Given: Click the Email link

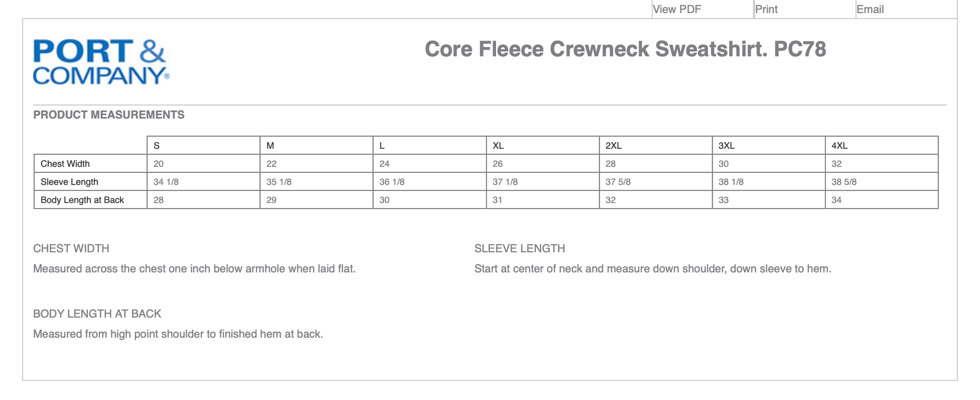Looking at the screenshot, I should tap(870, 9).
